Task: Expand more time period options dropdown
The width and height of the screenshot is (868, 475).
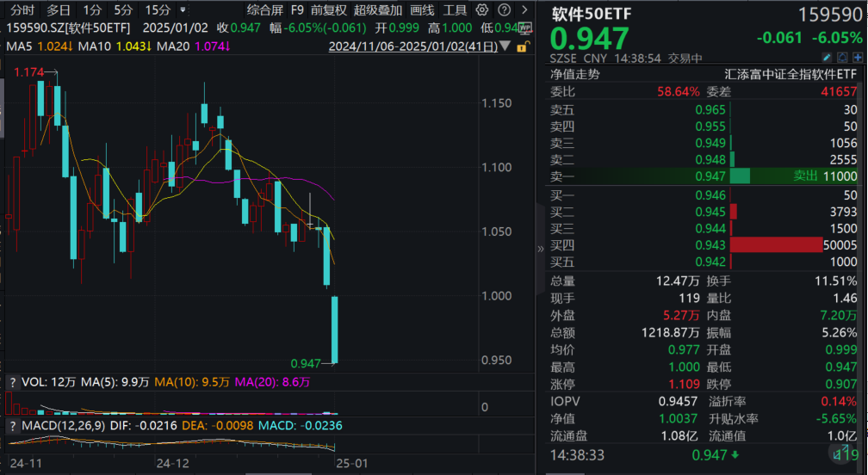Action: pyautogui.click(x=183, y=10)
